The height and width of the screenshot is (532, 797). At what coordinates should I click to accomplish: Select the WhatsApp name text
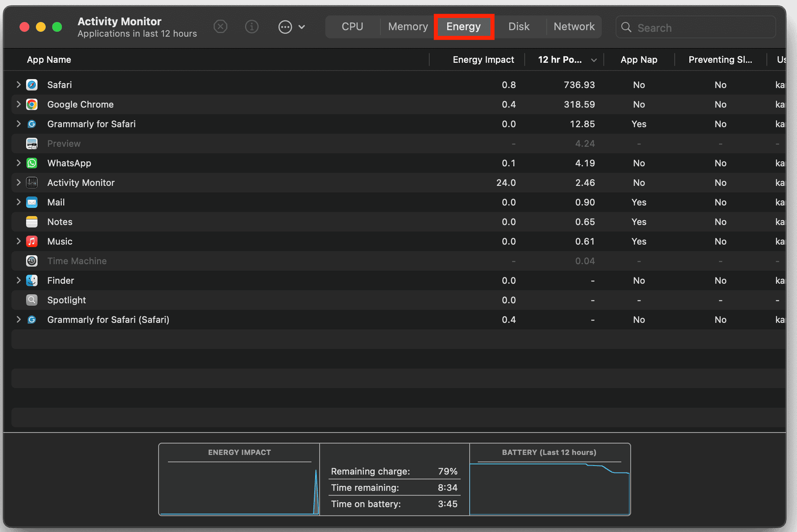coord(69,163)
